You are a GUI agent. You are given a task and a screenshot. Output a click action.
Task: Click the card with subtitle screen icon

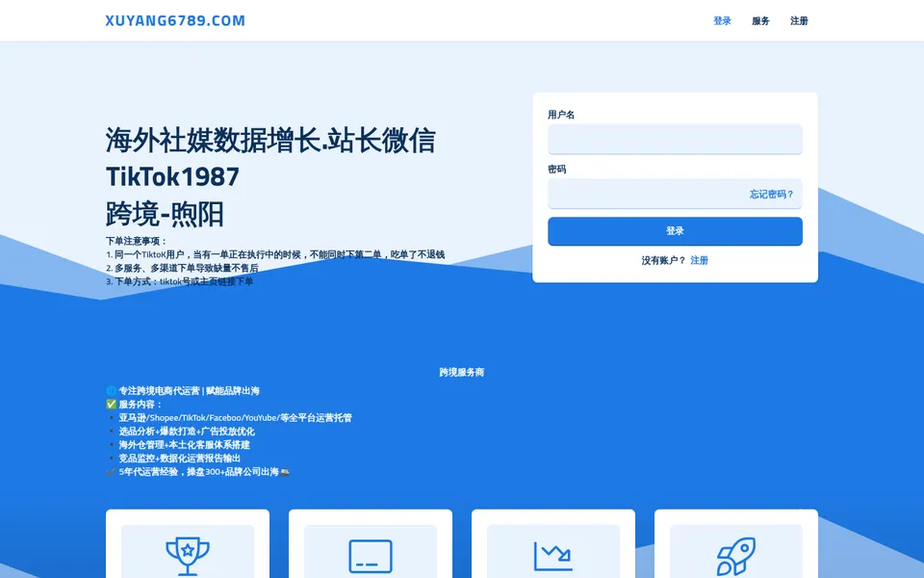tap(370, 543)
